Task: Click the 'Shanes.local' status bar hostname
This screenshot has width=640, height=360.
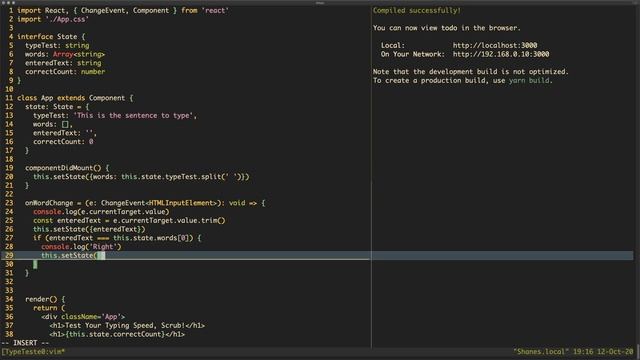Action: [x=541, y=351]
